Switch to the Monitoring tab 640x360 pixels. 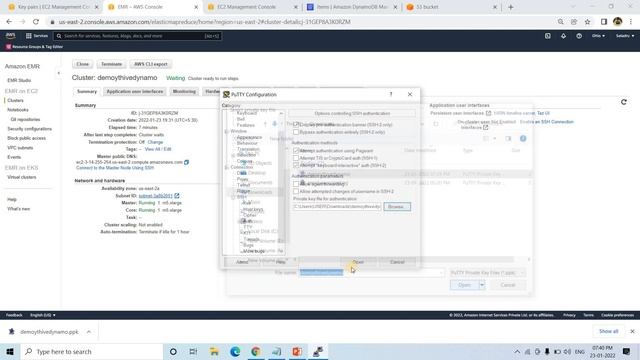click(x=184, y=91)
